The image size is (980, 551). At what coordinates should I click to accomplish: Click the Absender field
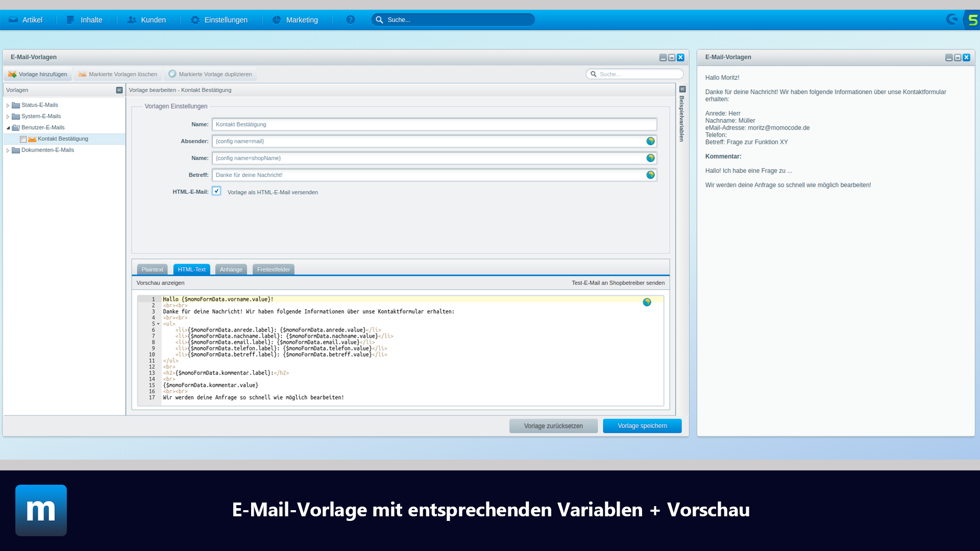pyautogui.click(x=434, y=141)
